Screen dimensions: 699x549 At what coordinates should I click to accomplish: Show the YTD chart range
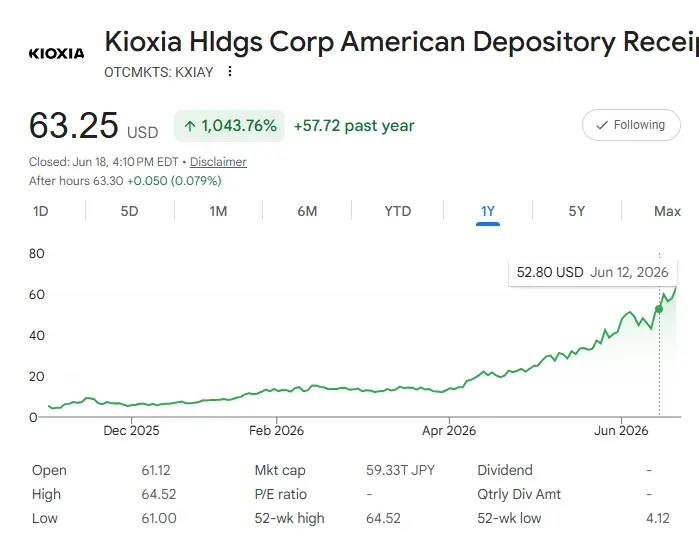tap(398, 211)
